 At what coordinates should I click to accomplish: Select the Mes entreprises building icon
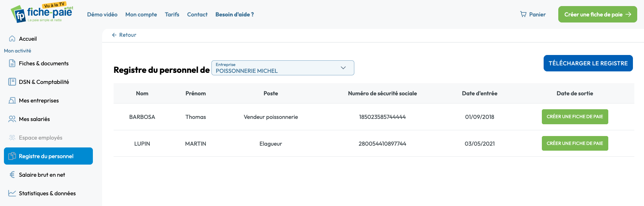12,100
